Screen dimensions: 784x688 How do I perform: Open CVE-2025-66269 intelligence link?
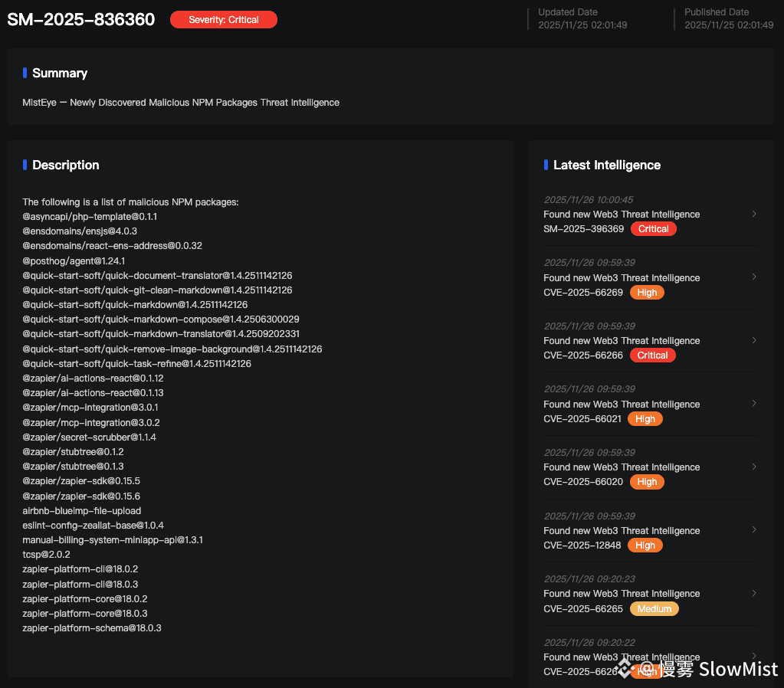coord(583,293)
